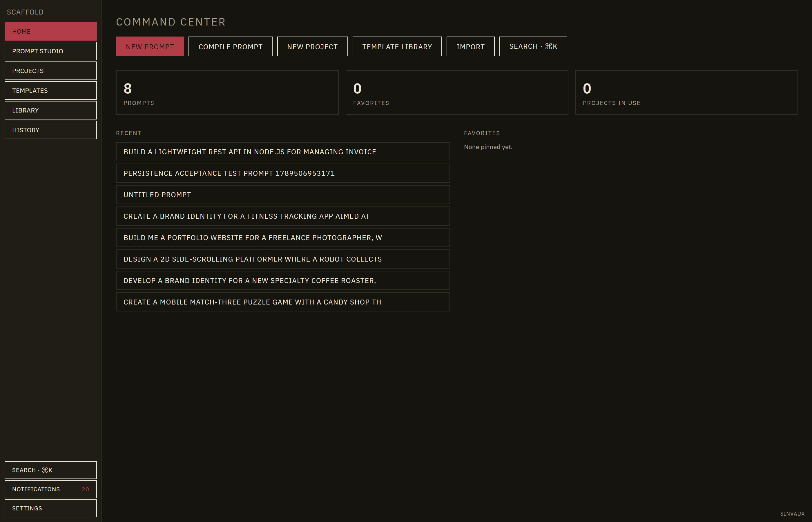Click the Scaffold app title
This screenshot has height=522, width=812.
(x=26, y=12)
